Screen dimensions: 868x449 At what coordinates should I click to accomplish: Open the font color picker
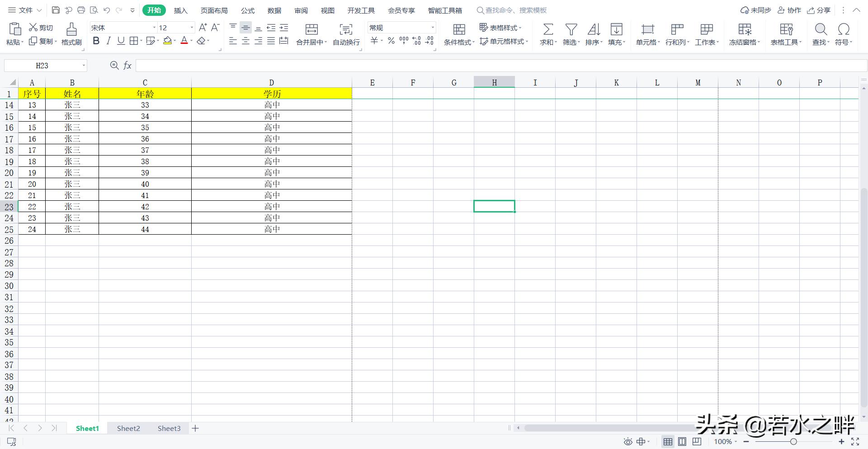point(184,41)
